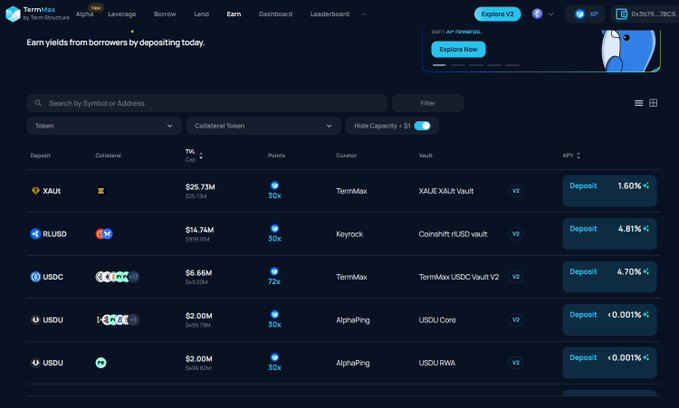View the Leaderboard tab

point(330,14)
